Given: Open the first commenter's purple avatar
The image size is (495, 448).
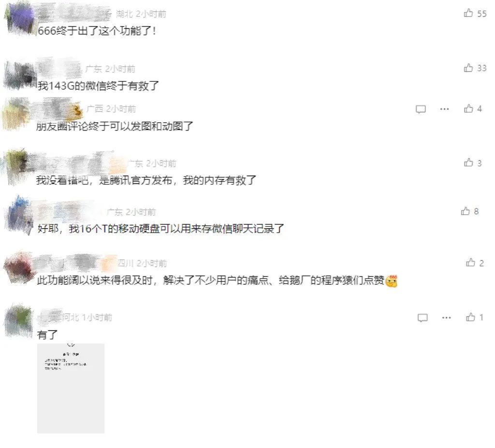Looking at the screenshot, I should [x=20, y=18].
